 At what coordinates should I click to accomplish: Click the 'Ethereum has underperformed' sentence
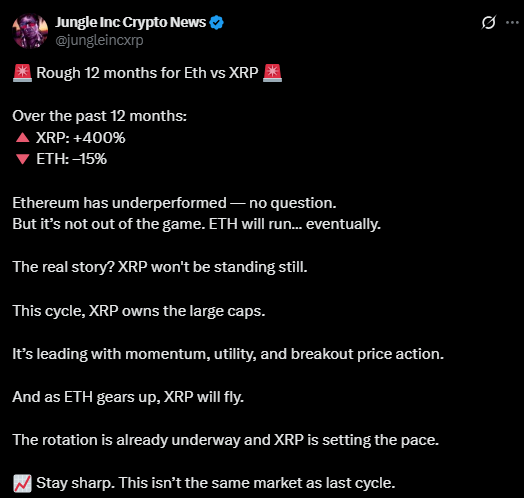coord(174,203)
